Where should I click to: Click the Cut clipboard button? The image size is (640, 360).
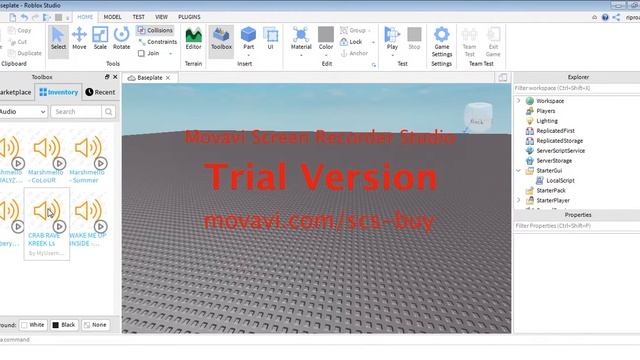(x=18, y=42)
